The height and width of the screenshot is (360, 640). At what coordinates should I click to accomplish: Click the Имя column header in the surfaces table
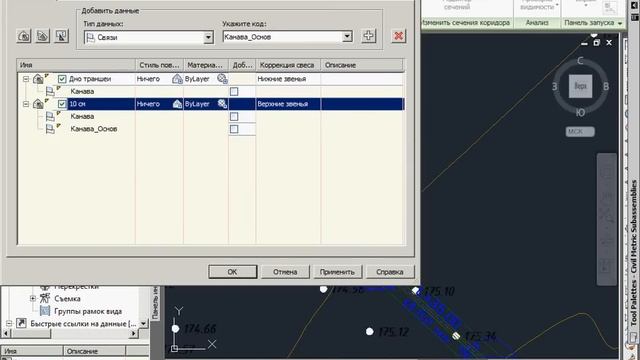tap(76, 65)
